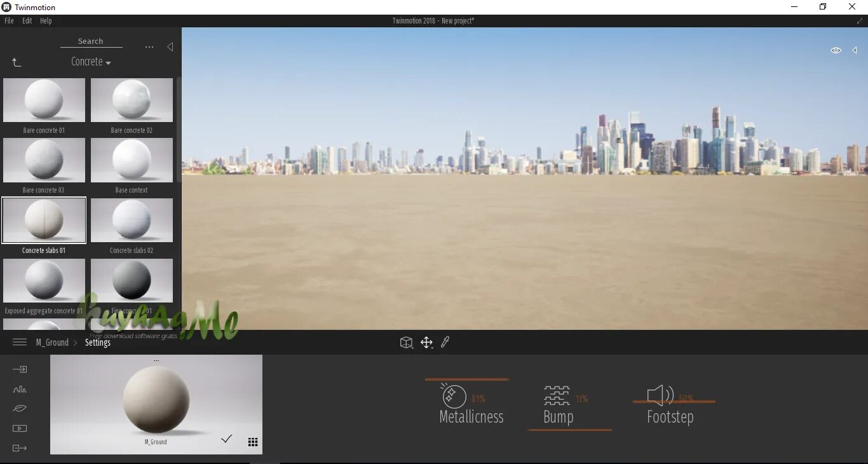Screen dimensions: 868x464
Task: Open the library options ellipsis menu
Action: coord(149,47)
